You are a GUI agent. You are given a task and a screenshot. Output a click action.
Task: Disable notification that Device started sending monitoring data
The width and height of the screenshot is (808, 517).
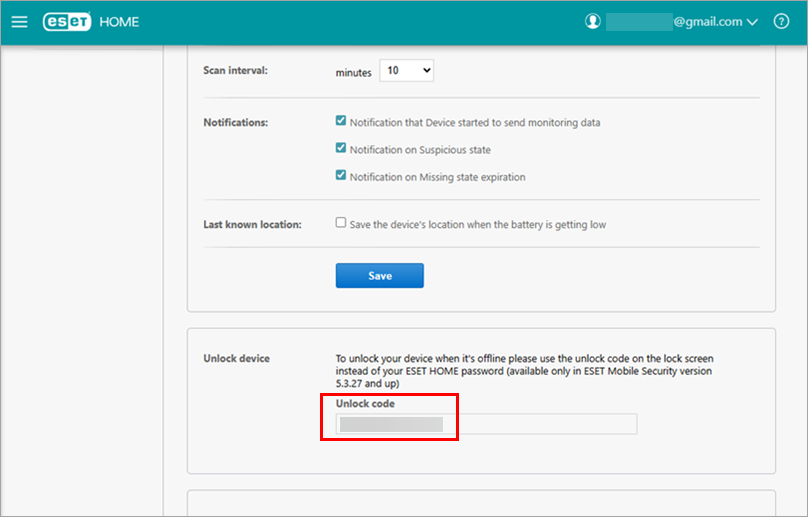pos(342,122)
